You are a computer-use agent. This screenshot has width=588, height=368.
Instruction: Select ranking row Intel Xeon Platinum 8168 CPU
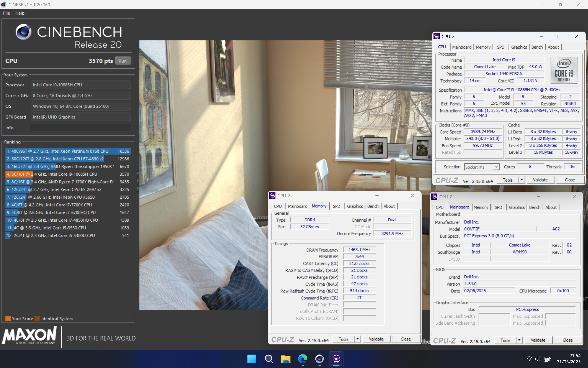(68, 151)
